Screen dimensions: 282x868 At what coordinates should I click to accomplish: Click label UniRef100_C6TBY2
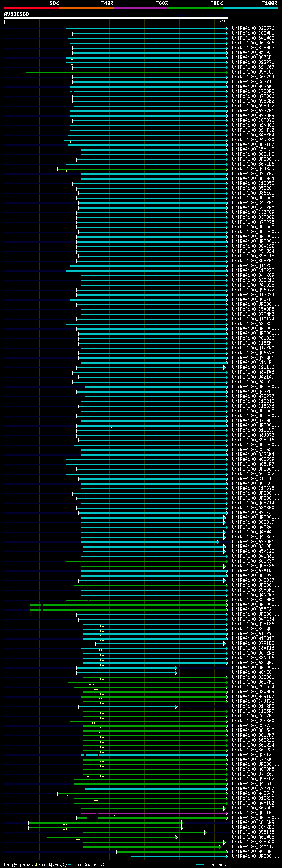[x=253, y=121]
